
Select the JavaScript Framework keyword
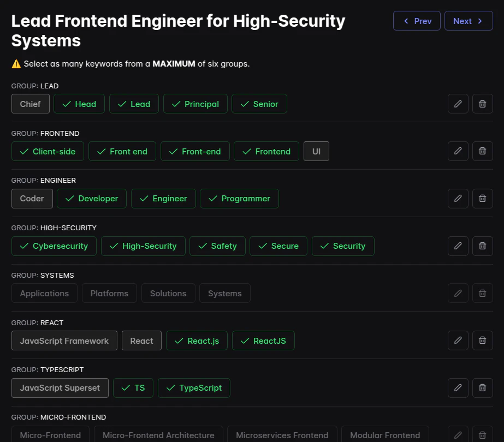tap(64, 341)
